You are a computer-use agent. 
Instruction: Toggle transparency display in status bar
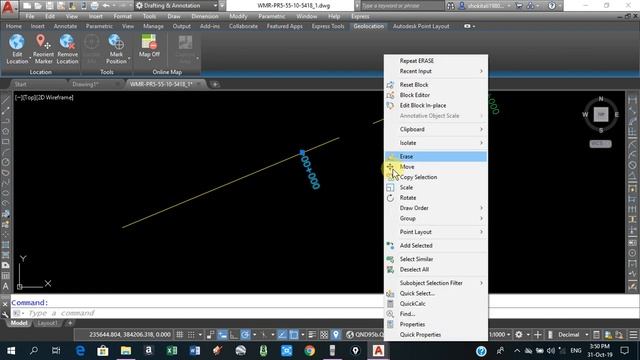pyautogui.click(x=324, y=335)
